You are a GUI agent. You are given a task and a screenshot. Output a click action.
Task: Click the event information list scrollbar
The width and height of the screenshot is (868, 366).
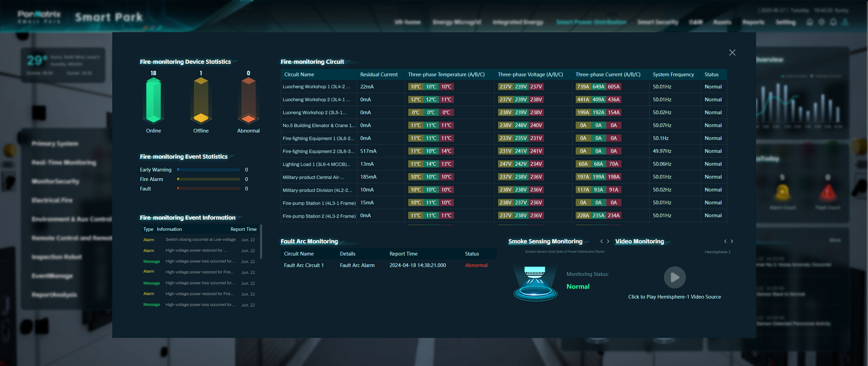point(261,241)
